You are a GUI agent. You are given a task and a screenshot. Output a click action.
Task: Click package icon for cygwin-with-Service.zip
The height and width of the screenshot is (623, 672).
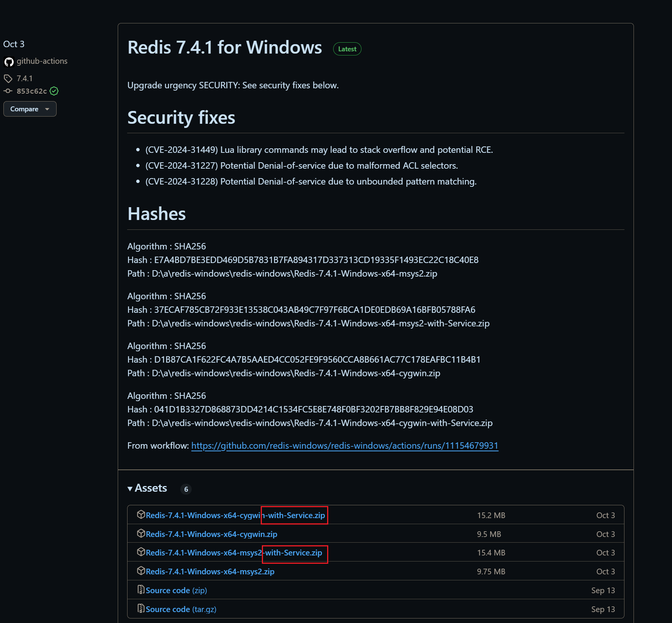141,515
